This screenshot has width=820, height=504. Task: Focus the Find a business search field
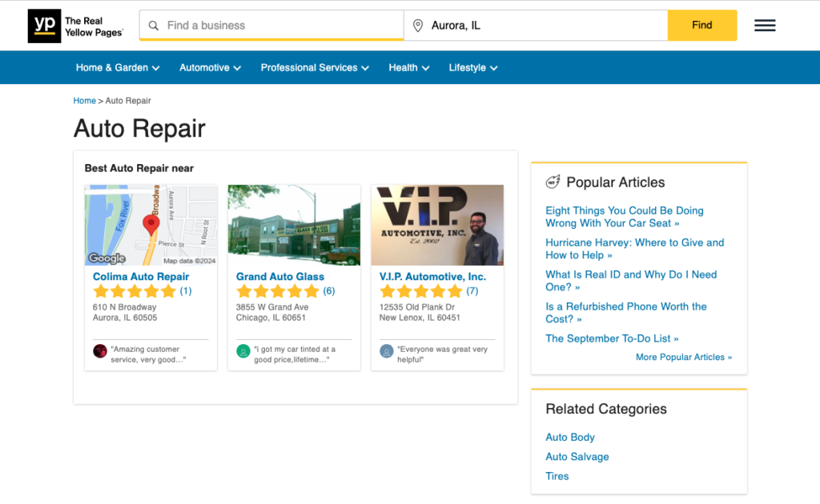pos(271,25)
